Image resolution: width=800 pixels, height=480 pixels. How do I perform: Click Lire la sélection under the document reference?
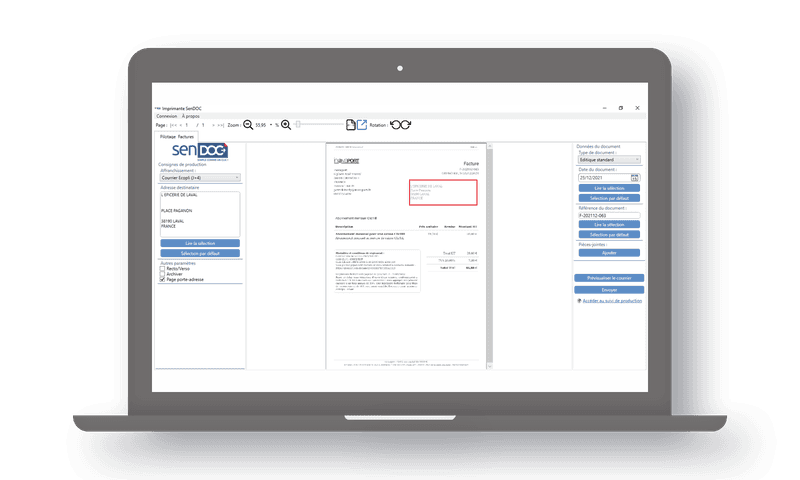[x=609, y=224]
